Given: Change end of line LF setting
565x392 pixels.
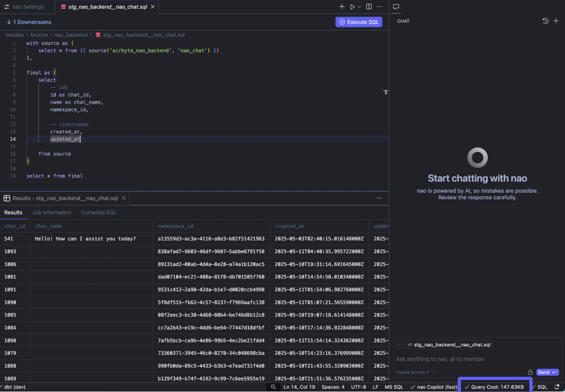Looking at the screenshot, I should pyautogui.click(x=375, y=387).
